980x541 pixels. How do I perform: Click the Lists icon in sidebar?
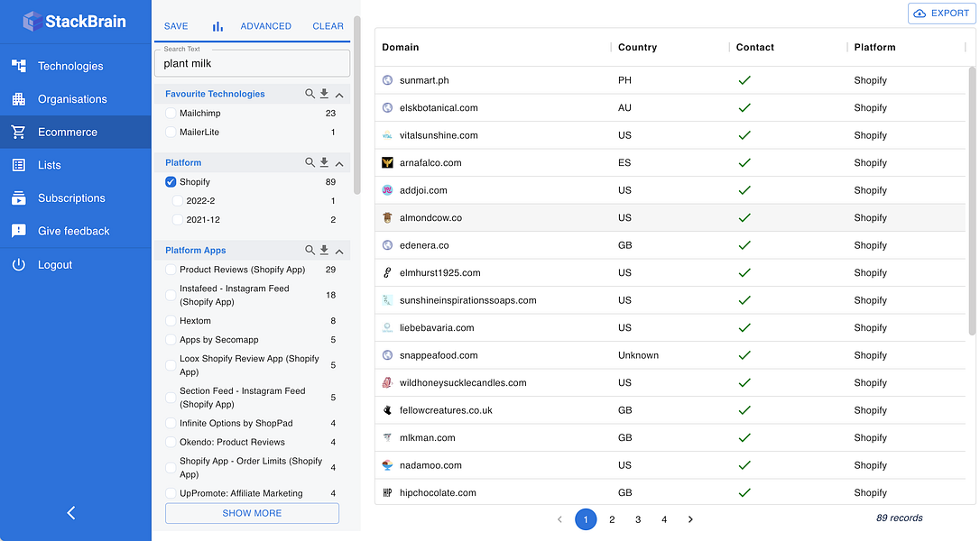point(19,165)
